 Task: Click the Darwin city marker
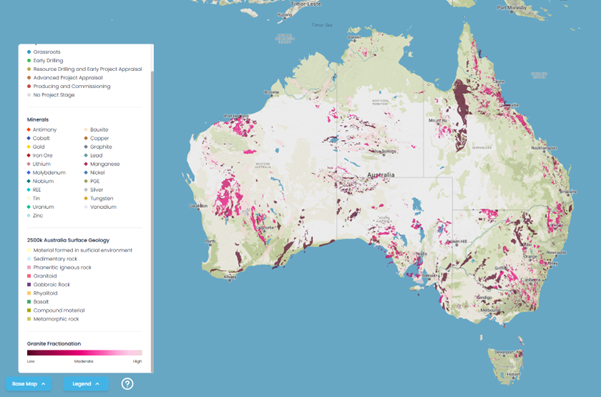pyautogui.click(x=355, y=40)
